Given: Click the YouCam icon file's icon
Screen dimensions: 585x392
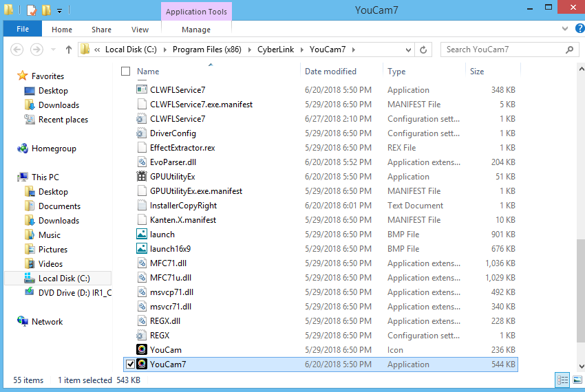Looking at the screenshot, I should pos(141,349).
